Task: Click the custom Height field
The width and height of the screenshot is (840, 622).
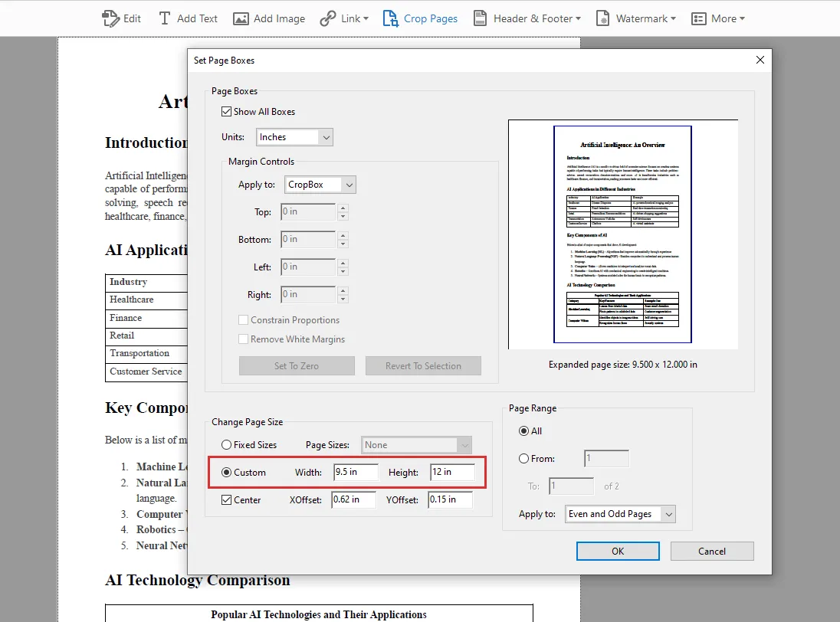Action: [x=453, y=472]
